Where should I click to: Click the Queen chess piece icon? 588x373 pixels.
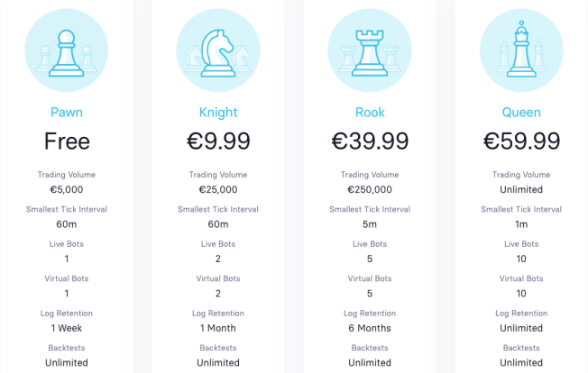point(521,50)
